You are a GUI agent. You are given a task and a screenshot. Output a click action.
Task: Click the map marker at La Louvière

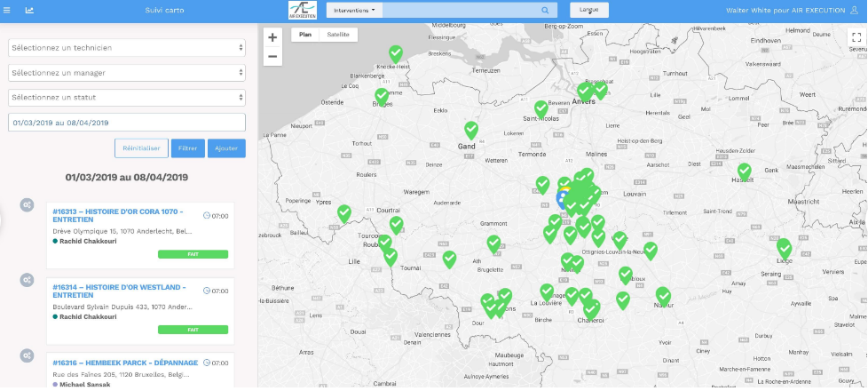(547, 291)
